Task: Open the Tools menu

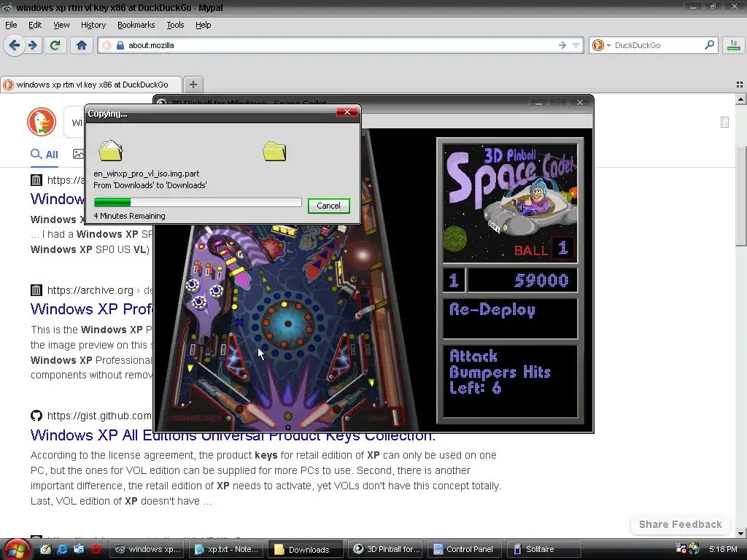Action: [x=175, y=25]
